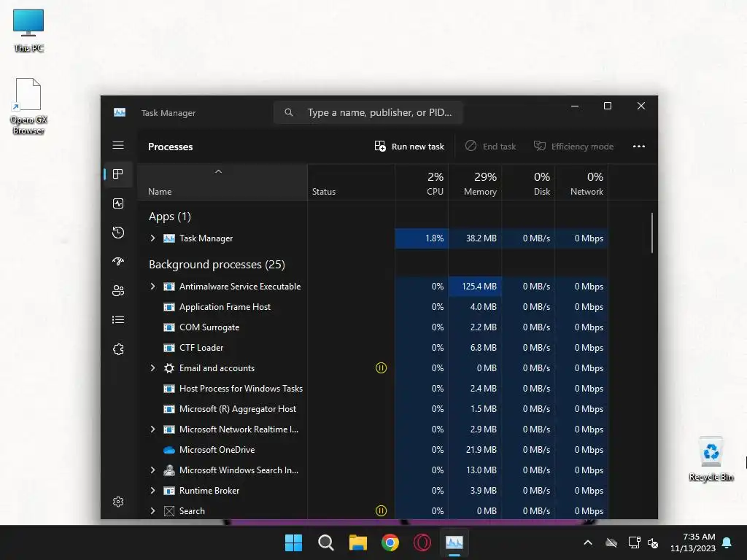Click the volume muted tray icon
The height and width of the screenshot is (560, 747).
point(653,542)
